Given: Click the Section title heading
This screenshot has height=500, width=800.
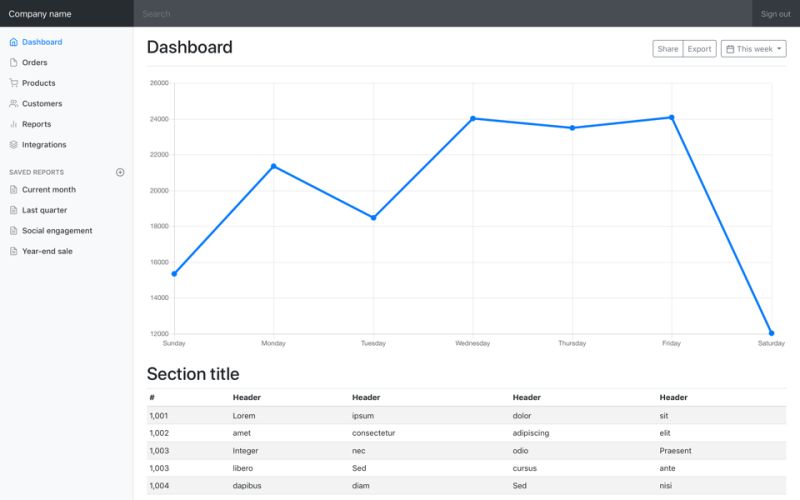Looking at the screenshot, I should (193, 374).
